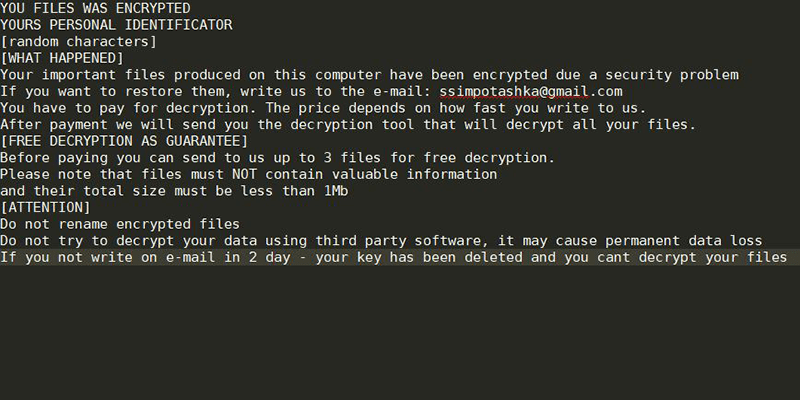Image resolution: width=800 pixels, height=400 pixels.
Task: Select the "[FREE DECRYPTION AS GUARANTEE]" header
Action: pyautogui.click(x=124, y=141)
